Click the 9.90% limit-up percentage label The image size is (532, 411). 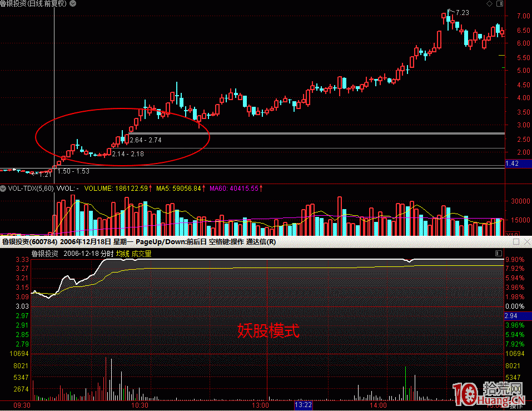[515, 260]
